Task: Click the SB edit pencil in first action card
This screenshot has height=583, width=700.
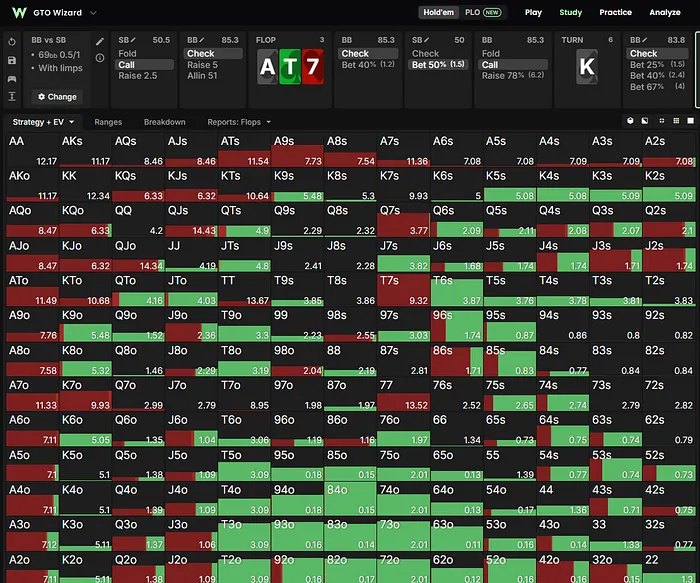Action: (133, 40)
